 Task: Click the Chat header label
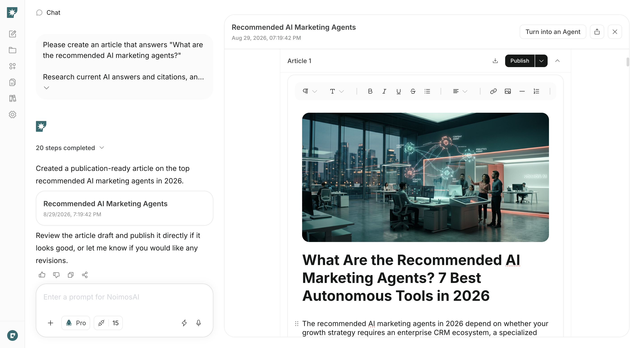pos(53,13)
